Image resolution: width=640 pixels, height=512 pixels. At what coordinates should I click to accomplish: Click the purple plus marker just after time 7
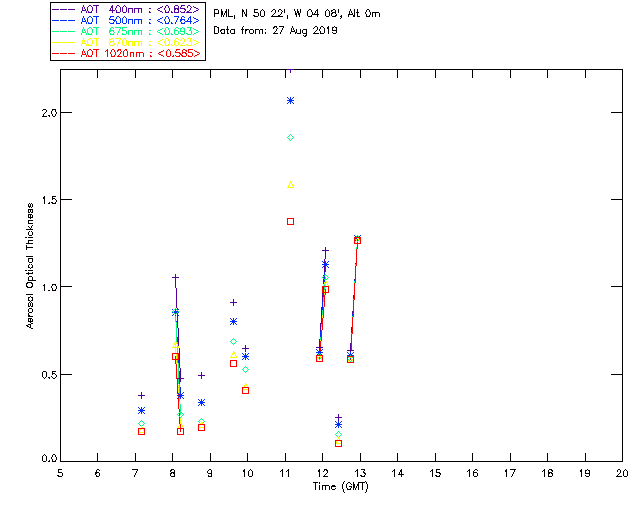[141, 396]
